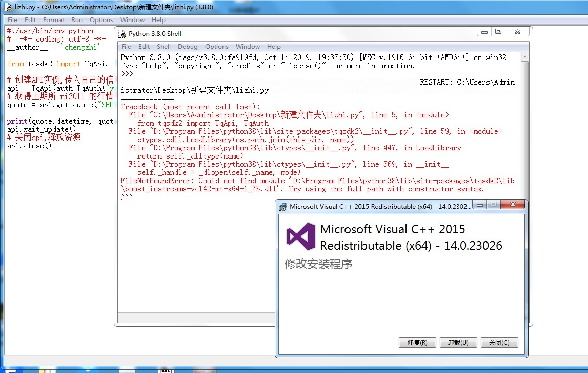This screenshot has height=373, width=588.
Task: Click the "print(quote.datetime," line in editor
Action: 60,121
